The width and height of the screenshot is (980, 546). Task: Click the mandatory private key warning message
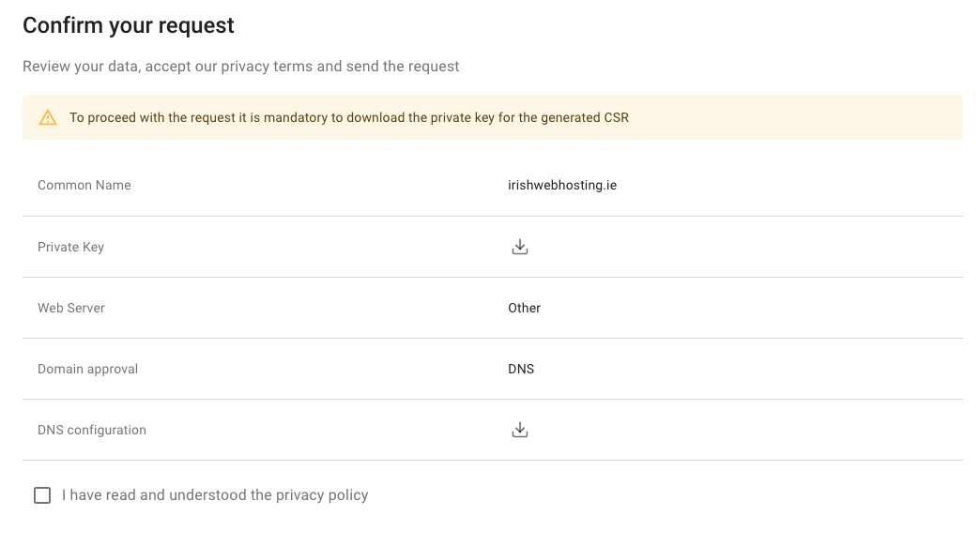click(x=348, y=118)
